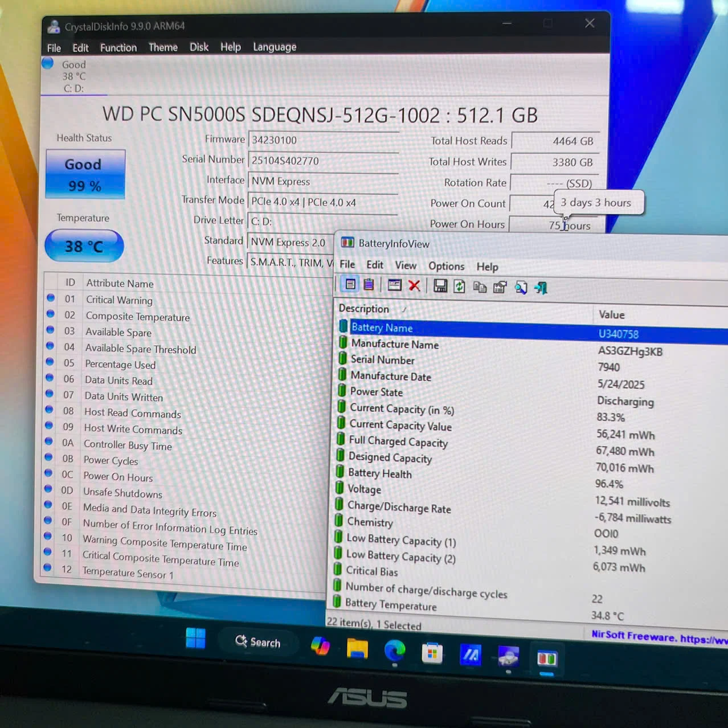Click the BatteryInfoView taskbar icon
This screenshot has width=728, height=728.
click(x=546, y=659)
